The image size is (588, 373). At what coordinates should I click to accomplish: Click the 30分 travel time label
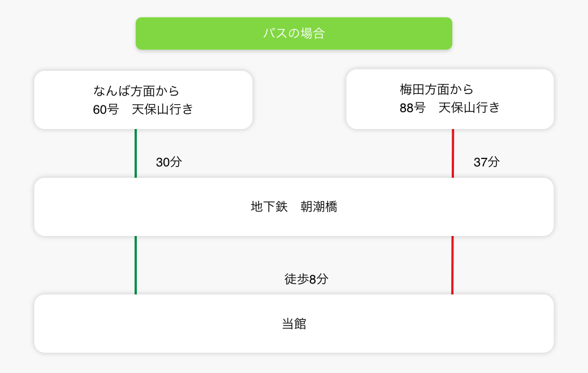pos(169,162)
